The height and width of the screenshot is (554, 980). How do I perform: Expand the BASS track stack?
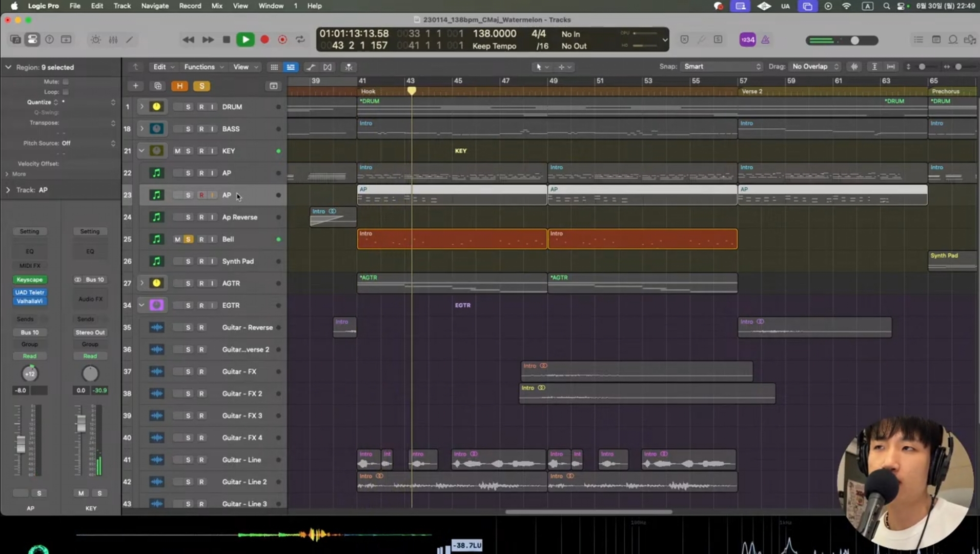141,129
